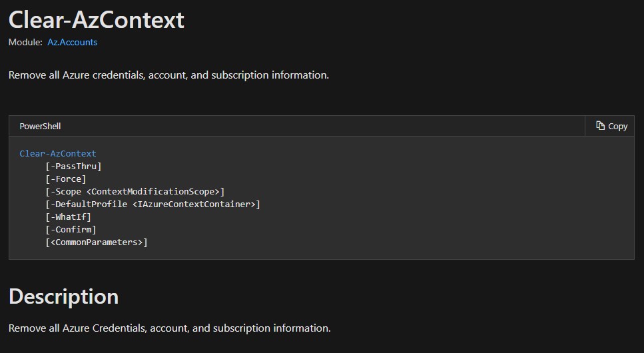
Task: Click the summary sentence below the module line
Action: 168,75
